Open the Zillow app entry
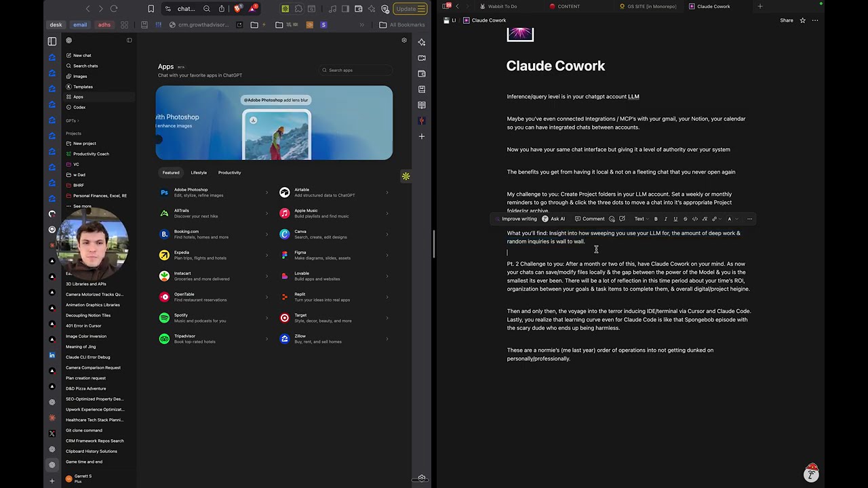Viewport: 868px width, 488px height. (334, 339)
